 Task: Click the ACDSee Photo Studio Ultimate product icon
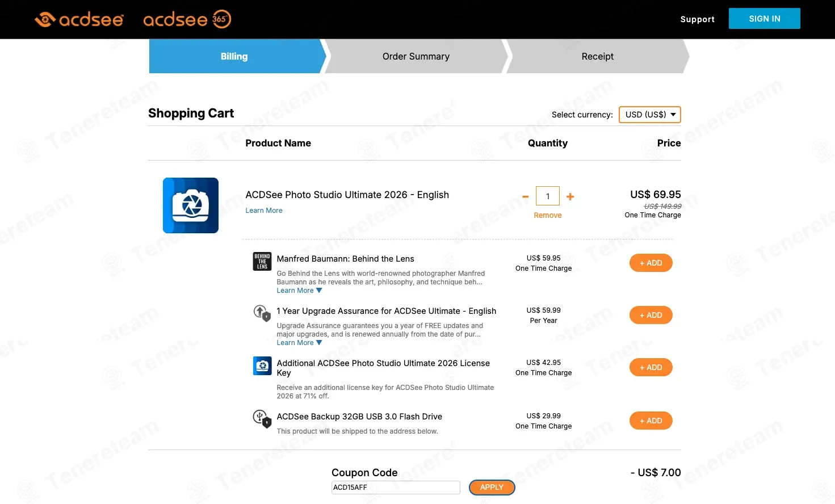(191, 205)
